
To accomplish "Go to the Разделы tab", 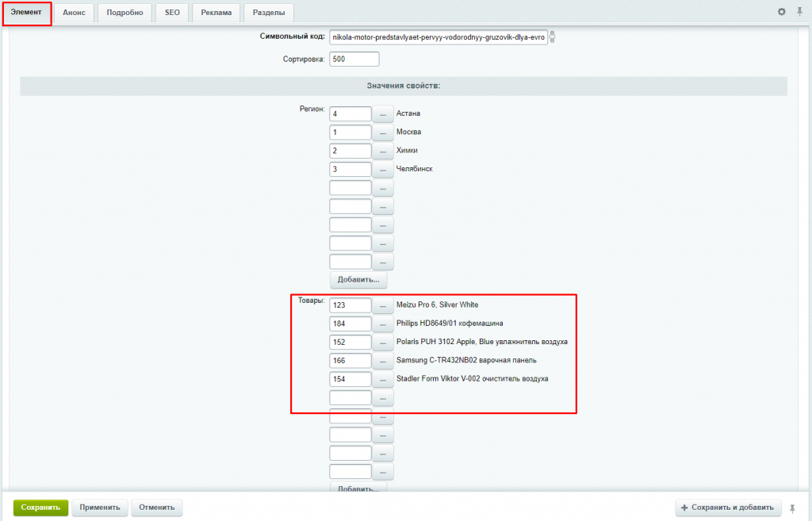I will click(x=269, y=13).
